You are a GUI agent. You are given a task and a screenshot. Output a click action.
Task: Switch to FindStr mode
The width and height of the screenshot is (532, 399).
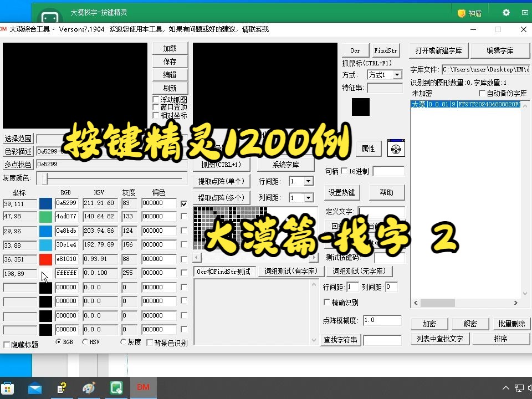pyautogui.click(x=386, y=50)
